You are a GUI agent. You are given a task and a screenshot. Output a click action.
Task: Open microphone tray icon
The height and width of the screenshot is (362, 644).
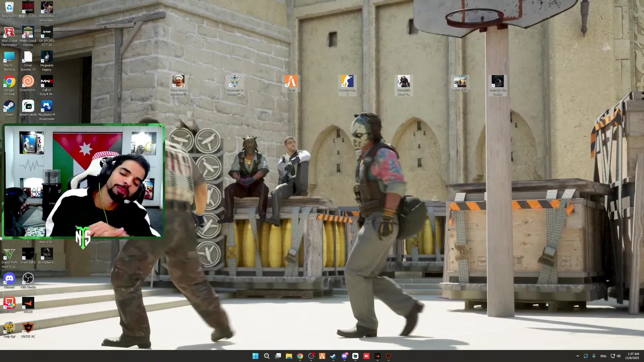pyautogui.click(x=594, y=356)
